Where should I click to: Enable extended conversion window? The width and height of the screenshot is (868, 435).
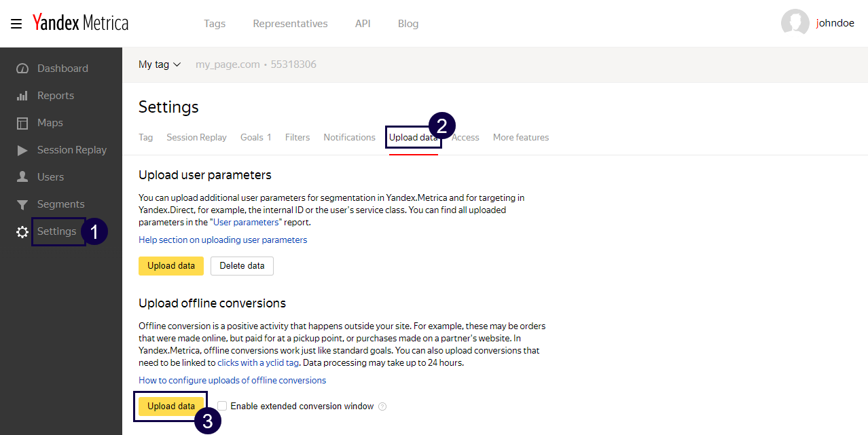tap(221, 405)
